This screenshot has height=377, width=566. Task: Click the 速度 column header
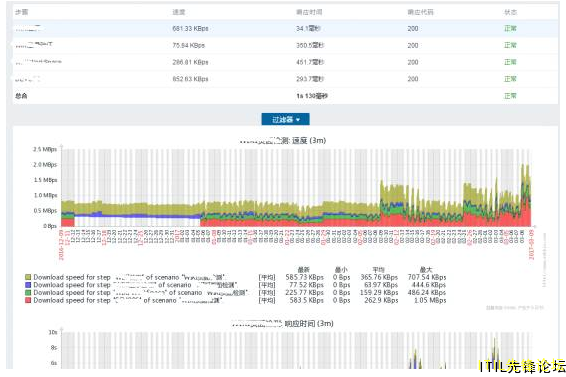pyautogui.click(x=179, y=12)
